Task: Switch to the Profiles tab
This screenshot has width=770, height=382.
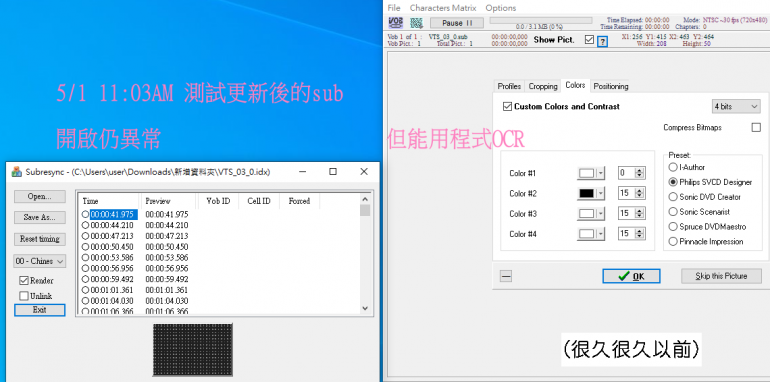Action: pos(509,86)
